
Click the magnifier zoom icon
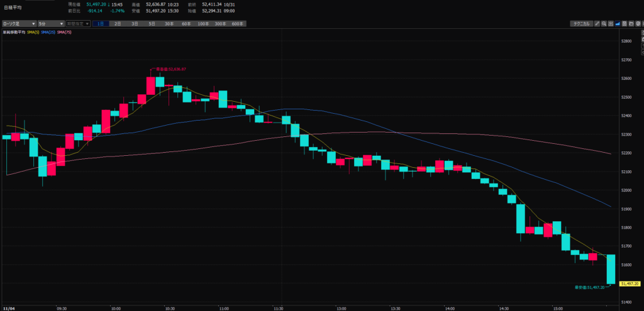(x=605, y=23)
